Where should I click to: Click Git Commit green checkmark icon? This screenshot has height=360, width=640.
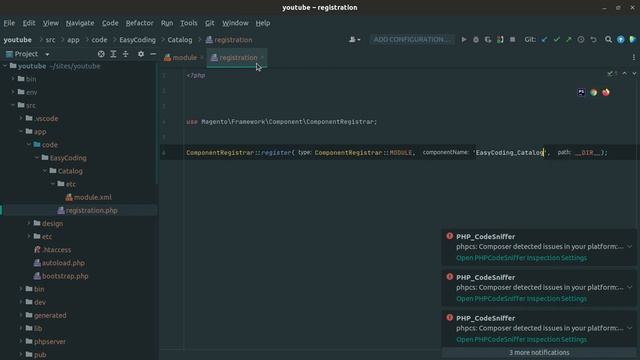click(556, 40)
